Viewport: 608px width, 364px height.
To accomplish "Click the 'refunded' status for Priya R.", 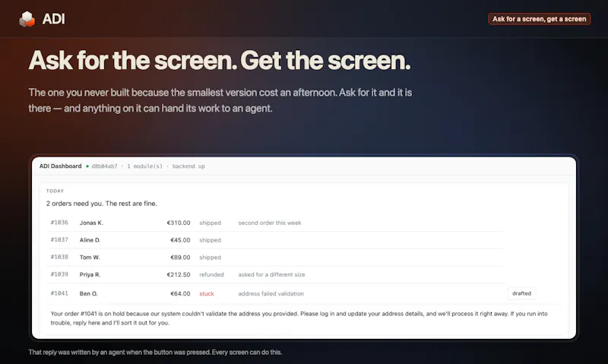I will pos(211,274).
